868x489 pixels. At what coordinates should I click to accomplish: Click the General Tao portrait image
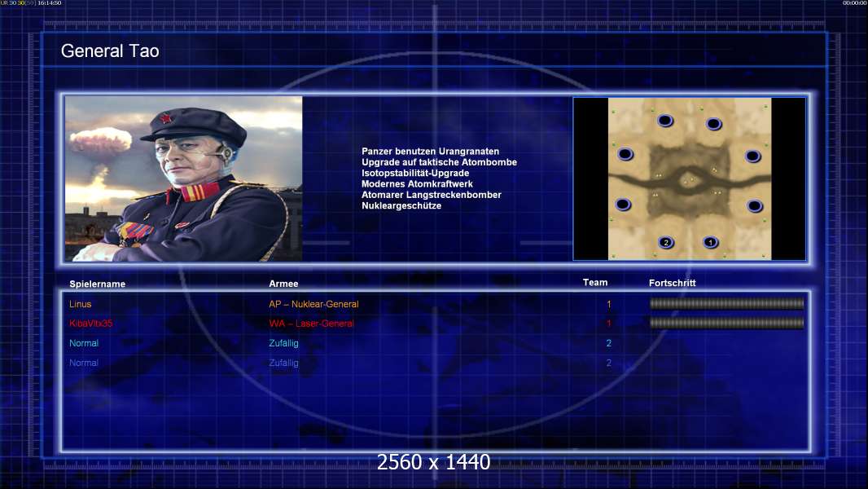point(184,178)
